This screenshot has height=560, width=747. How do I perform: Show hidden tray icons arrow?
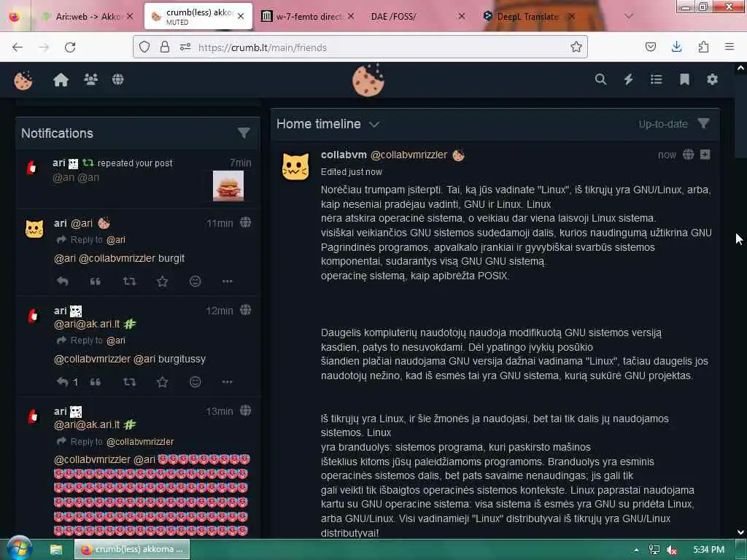(636, 550)
